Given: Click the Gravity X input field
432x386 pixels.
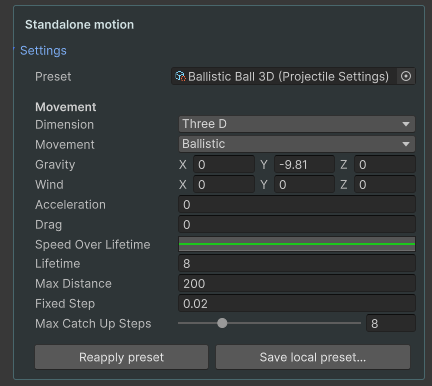Looking at the screenshot, I should click(224, 164).
